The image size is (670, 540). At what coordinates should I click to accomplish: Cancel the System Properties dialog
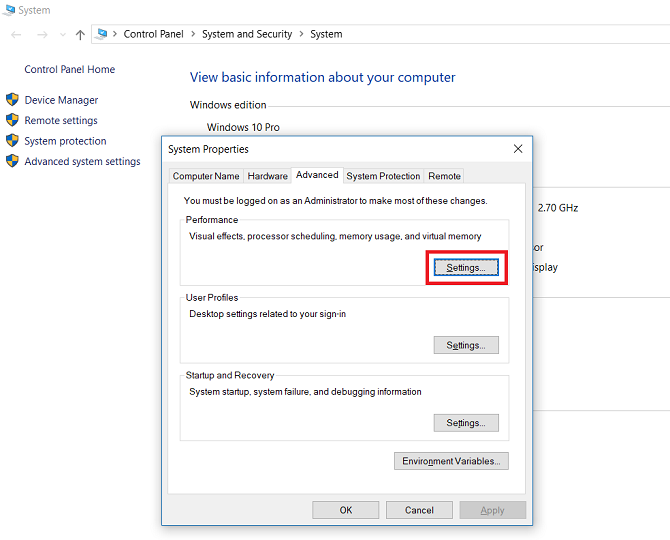click(x=419, y=510)
